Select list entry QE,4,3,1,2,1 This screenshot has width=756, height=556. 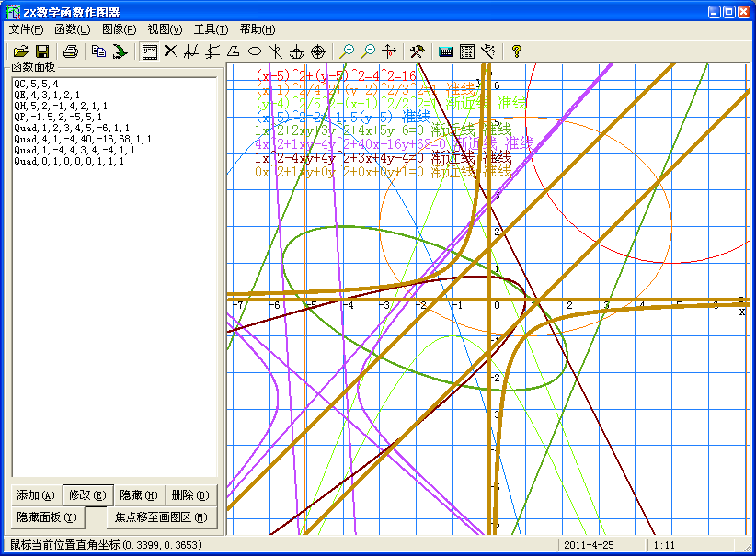tap(47, 95)
